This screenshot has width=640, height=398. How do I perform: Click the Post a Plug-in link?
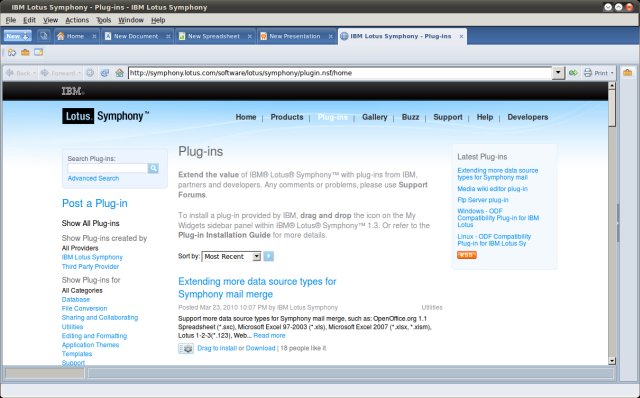point(95,203)
